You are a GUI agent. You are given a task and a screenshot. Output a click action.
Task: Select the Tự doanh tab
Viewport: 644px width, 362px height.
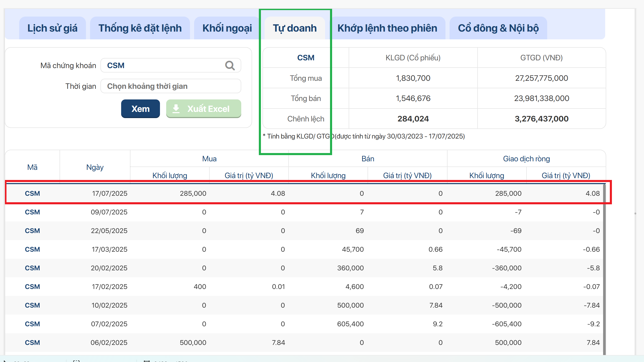(295, 28)
